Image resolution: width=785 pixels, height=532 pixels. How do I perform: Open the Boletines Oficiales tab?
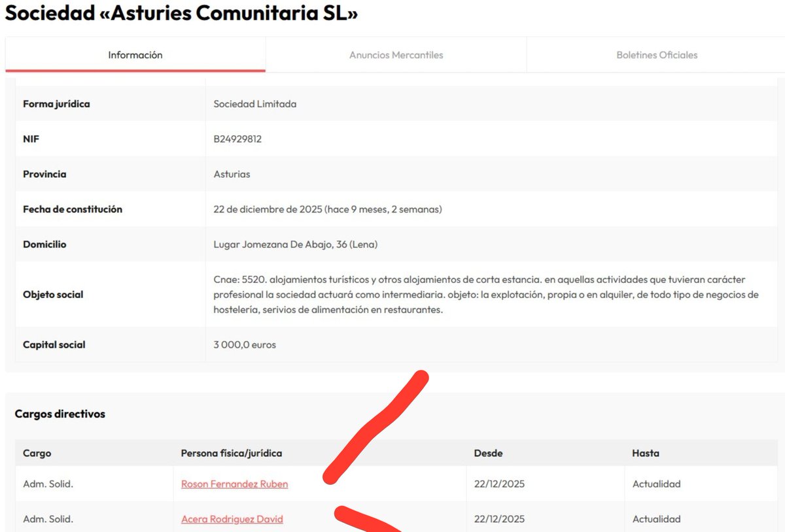[x=657, y=55]
